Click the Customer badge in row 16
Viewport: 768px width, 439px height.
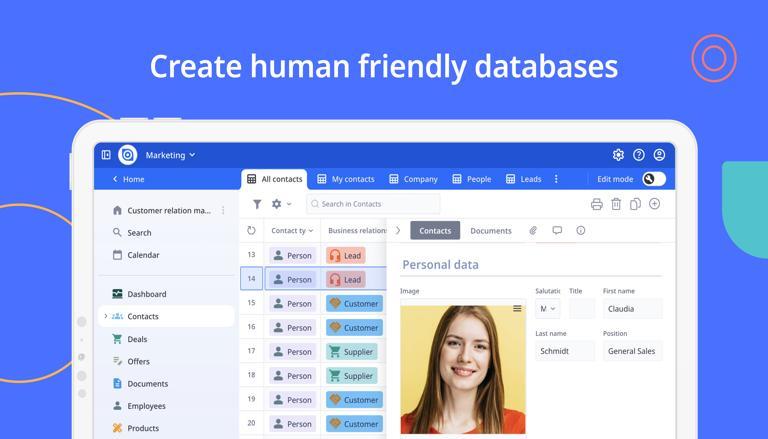point(355,328)
